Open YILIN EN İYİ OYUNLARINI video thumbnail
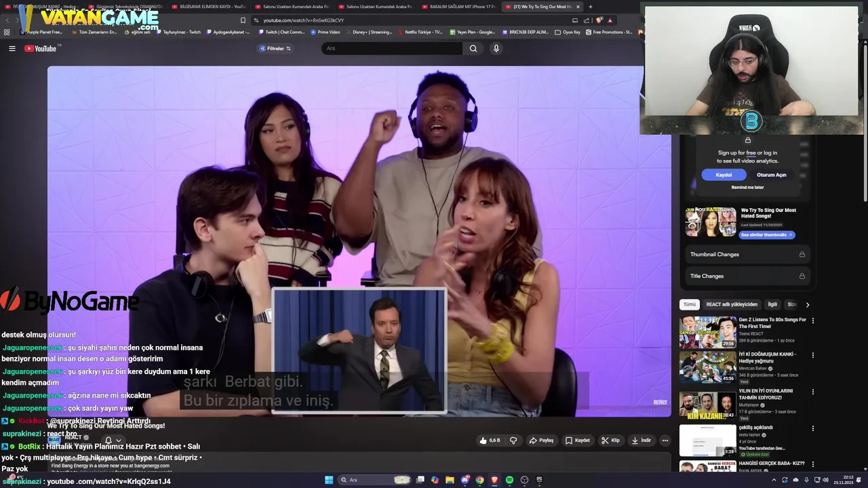The height and width of the screenshot is (488, 868). [x=708, y=404]
